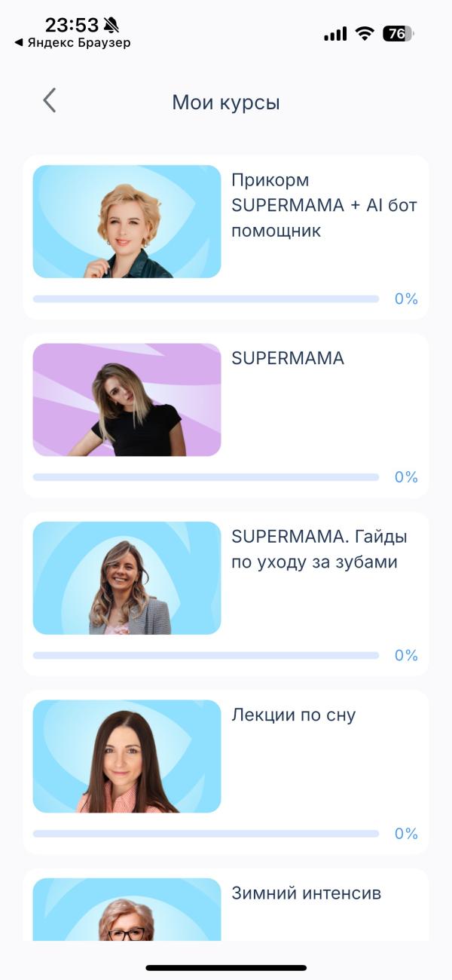Open Прикорм SUPERMAMA + AI бот помощник course
Screen dimensions: 452x980
[x=324, y=206]
